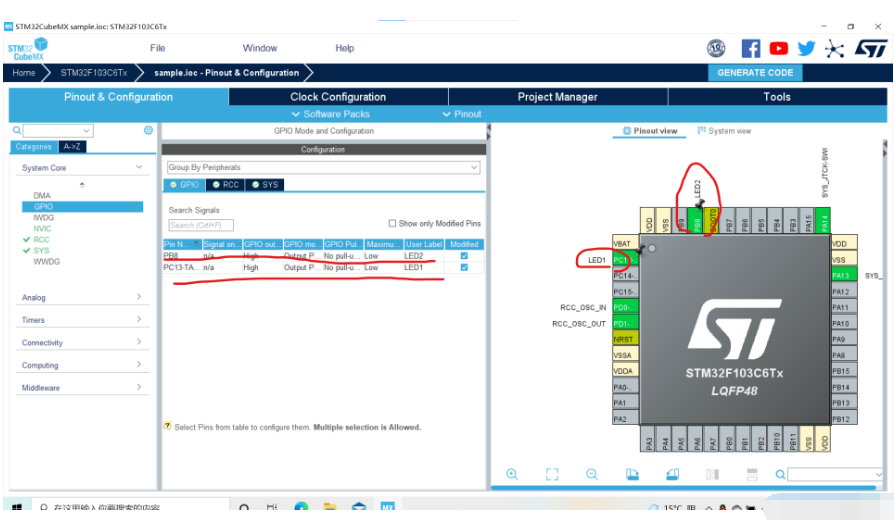The height and width of the screenshot is (525, 894).
Task: Open the pin search combo box
Action: pyautogui.click(x=836, y=474)
